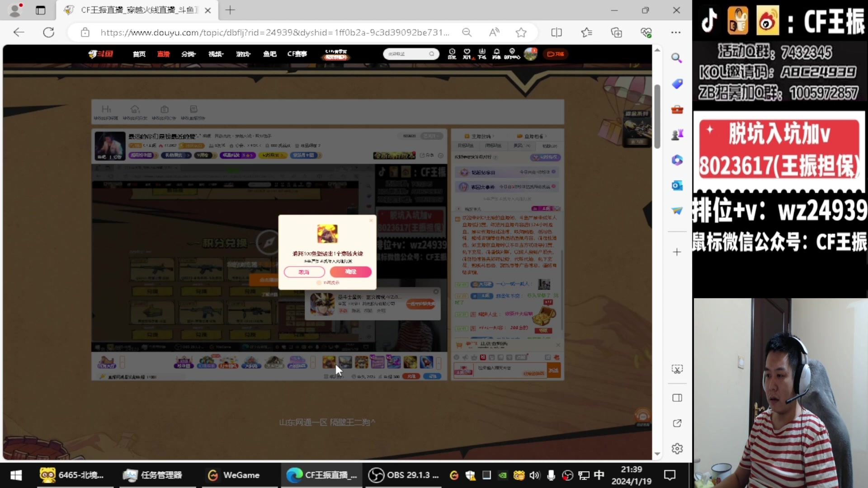
Task: Tick the 'don't remind again' checkbox in the gift dialog
Action: point(319,283)
